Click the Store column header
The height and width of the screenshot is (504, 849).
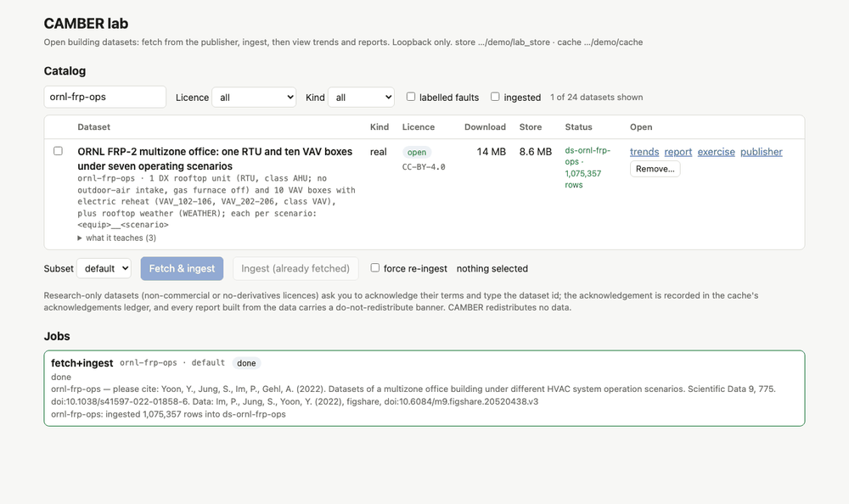pos(531,127)
